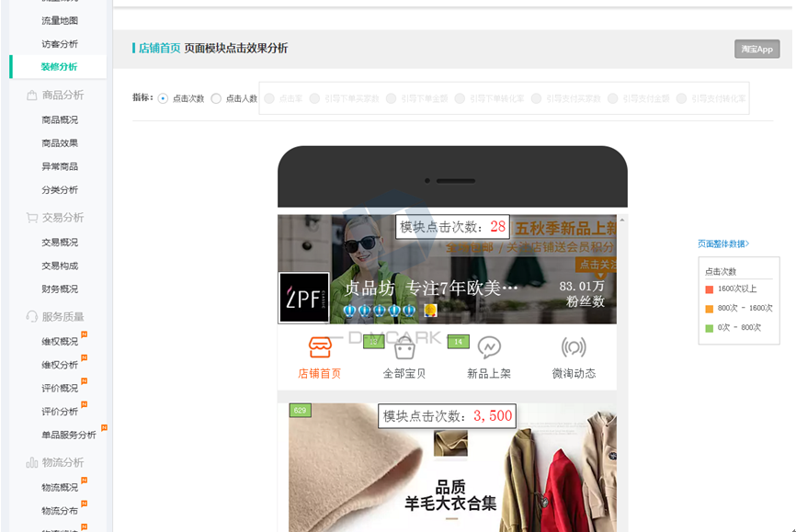Open the 页面整体数据 link
796x532 pixels.
pos(723,243)
